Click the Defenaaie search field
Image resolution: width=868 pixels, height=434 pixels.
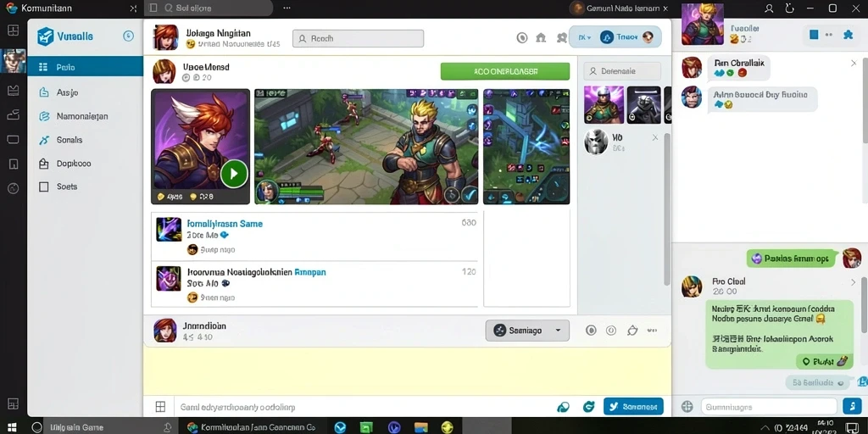pos(622,71)
